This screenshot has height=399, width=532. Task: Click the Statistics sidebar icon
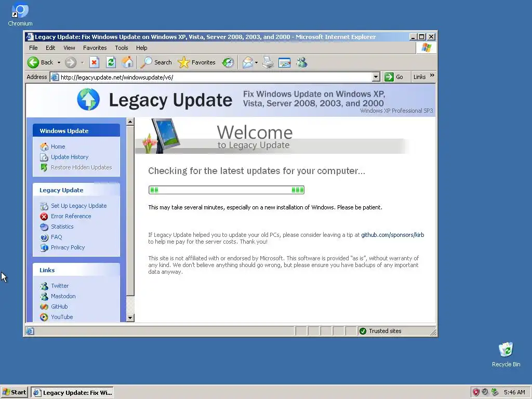44,227
